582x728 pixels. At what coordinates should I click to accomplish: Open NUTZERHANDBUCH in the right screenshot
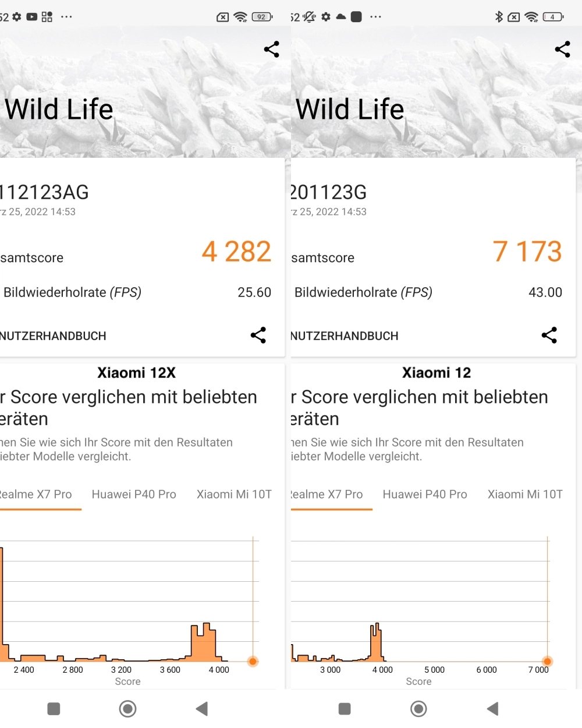point(345,336)
